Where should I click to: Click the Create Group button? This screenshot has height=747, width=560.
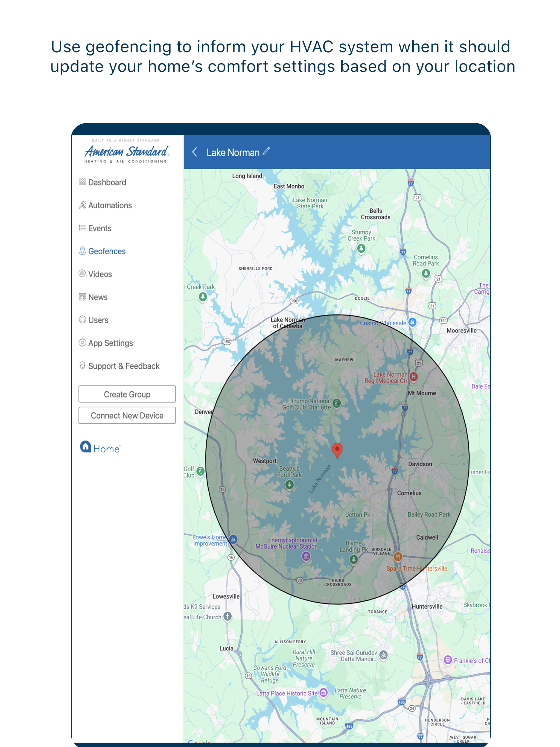click(127, 394)
